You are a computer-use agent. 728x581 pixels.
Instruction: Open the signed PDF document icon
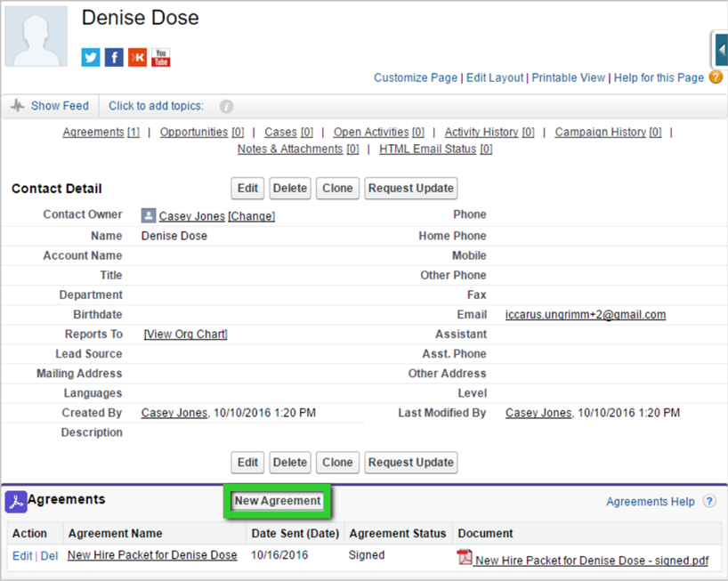464,558
